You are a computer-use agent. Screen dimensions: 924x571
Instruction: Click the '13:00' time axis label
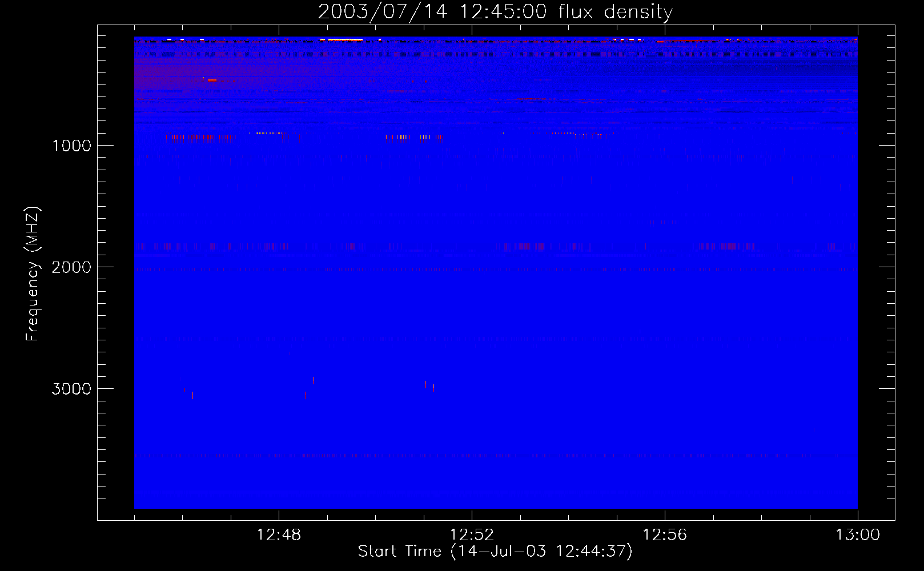coord(858,535)
